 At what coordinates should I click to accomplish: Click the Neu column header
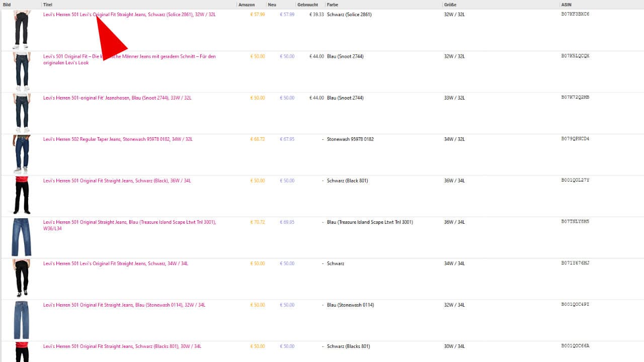[x=272, y=5]
